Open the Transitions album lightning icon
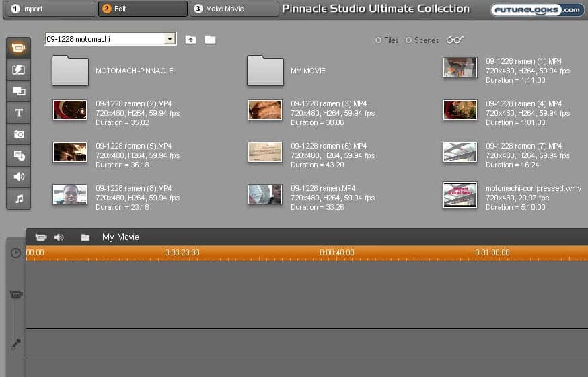Screen dimensions: 588x377 [x=19, y=69]
